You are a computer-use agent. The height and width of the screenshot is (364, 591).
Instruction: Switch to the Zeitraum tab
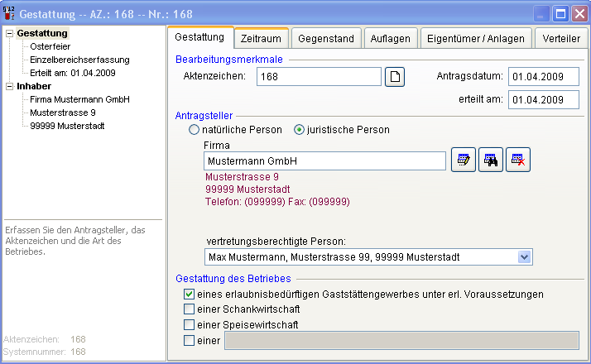point(260,39)
